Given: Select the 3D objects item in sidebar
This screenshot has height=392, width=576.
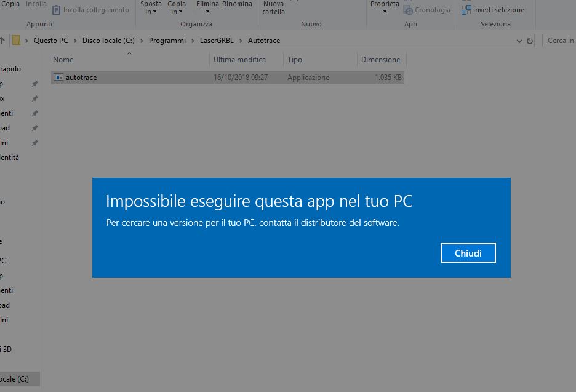Looking at the screenshot, I should click(6, 350).
